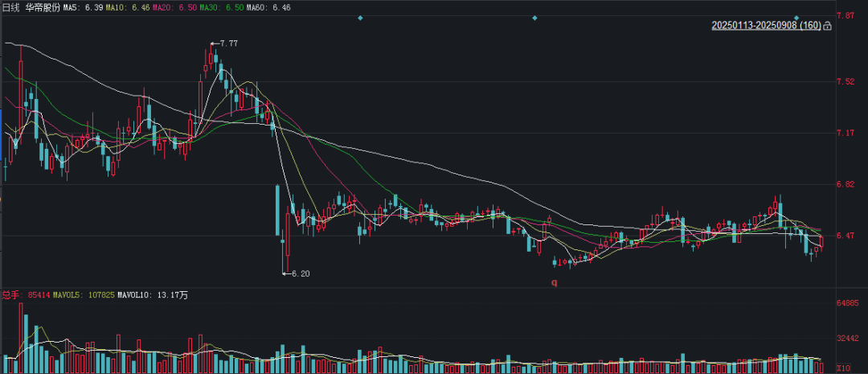
Task: Click the X10 volume scale label
Action: pyautogui.click(x=845, y=368)
